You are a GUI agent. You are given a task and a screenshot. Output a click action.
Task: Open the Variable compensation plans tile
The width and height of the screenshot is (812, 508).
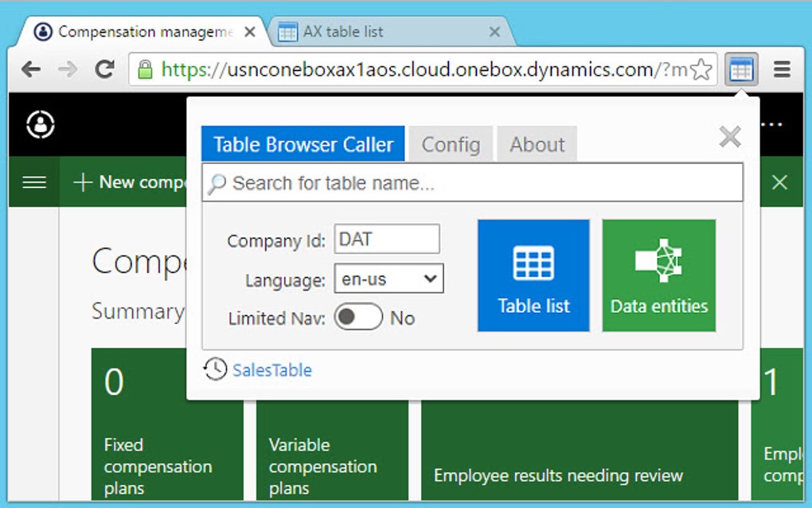click(x=332, y=450)
